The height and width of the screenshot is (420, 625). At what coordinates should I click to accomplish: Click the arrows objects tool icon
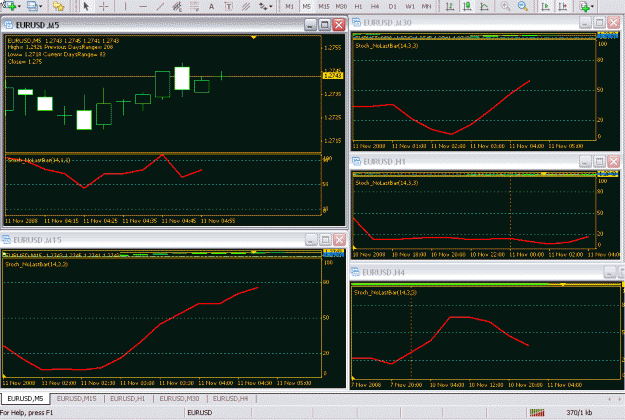[263, 6]
